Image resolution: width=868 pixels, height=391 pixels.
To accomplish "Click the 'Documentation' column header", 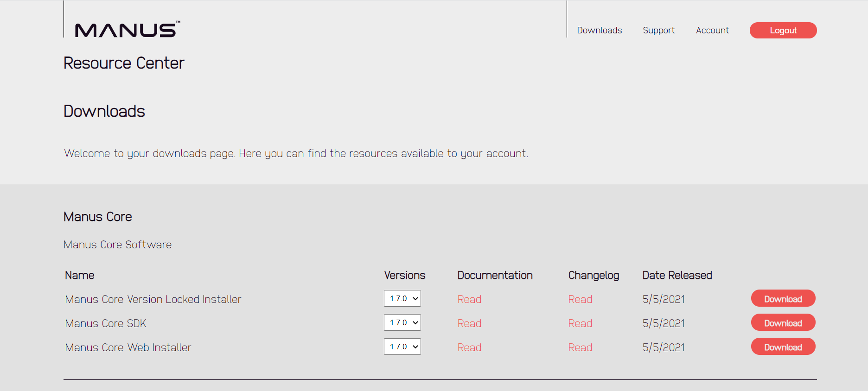I will coord(495,275).
